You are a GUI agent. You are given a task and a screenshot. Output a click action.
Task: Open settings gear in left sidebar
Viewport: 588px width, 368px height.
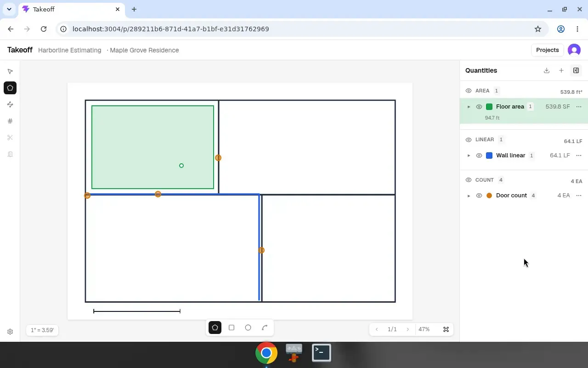(10, 332)
